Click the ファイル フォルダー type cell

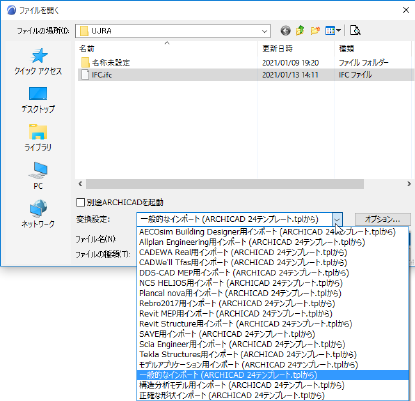[x=364, y=63]
